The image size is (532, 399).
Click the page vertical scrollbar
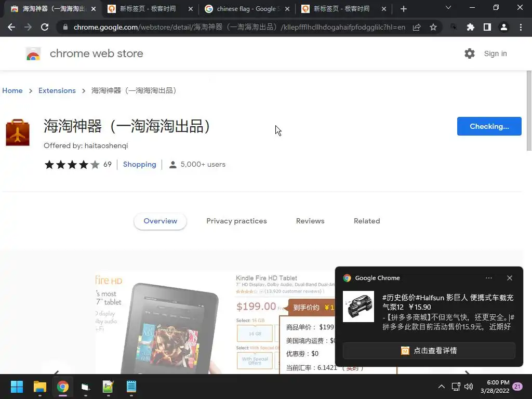tap(529, 111)
